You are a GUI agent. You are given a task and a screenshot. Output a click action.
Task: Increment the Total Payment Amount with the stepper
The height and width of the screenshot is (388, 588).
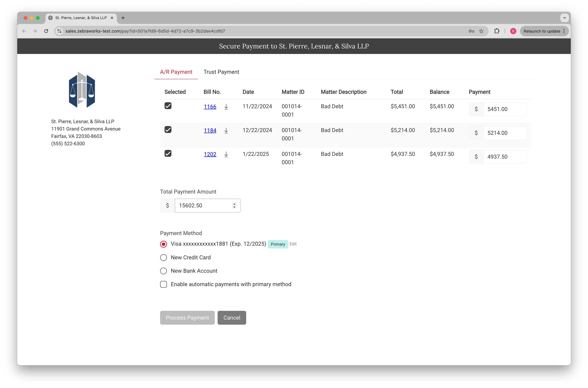tap(234, 203)
